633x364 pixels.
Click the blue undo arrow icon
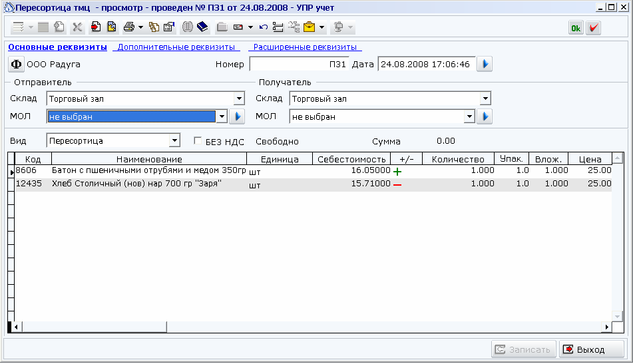tap(264, 27)
